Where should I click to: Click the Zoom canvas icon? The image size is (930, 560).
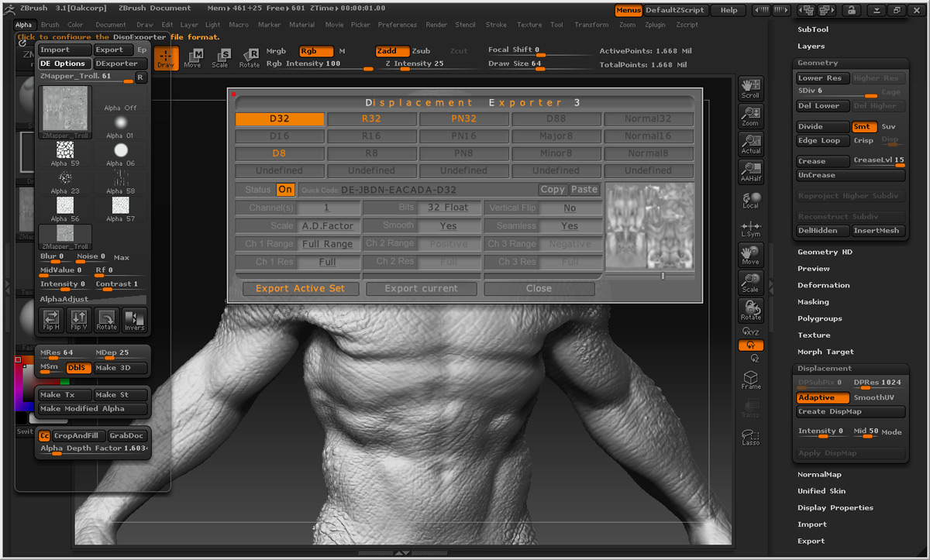750,116
